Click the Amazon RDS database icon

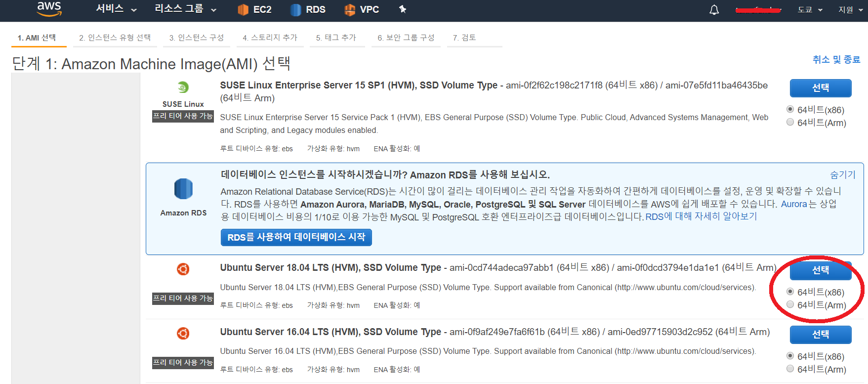(x=183, y=189)
